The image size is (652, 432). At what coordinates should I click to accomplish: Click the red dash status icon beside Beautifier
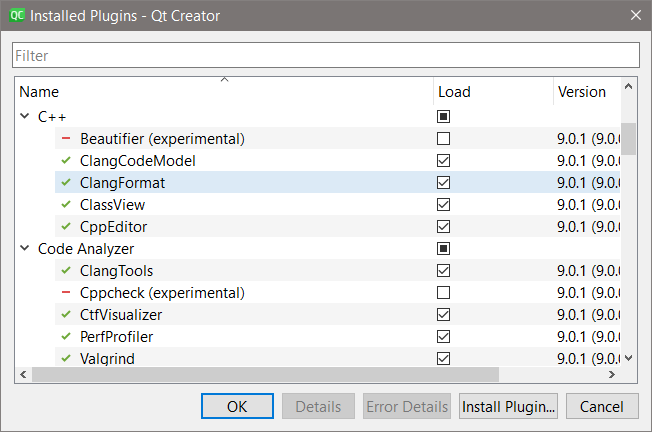click(66, 138)
